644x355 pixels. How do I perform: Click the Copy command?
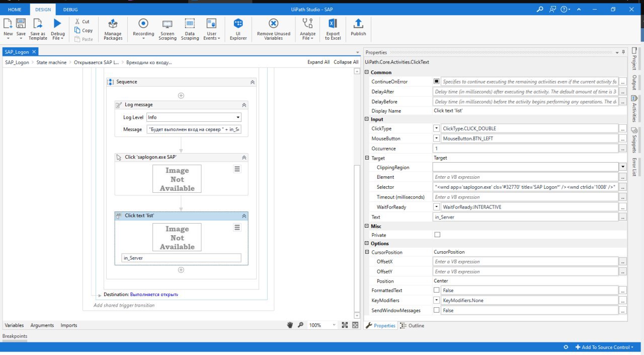pyautogui.click(x=83, y=30)
